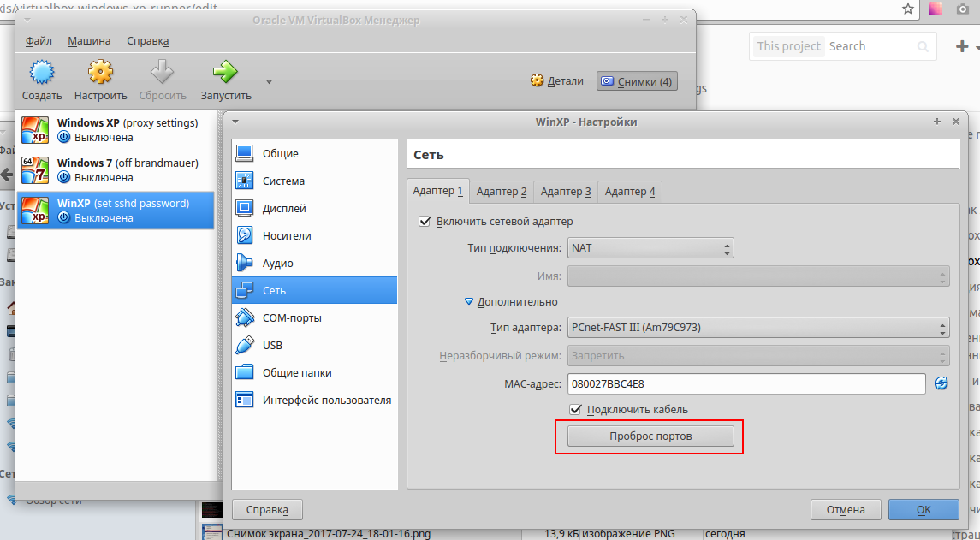Open the Интерфейс пользователя category
980x540 pixels.
(314, 400)
